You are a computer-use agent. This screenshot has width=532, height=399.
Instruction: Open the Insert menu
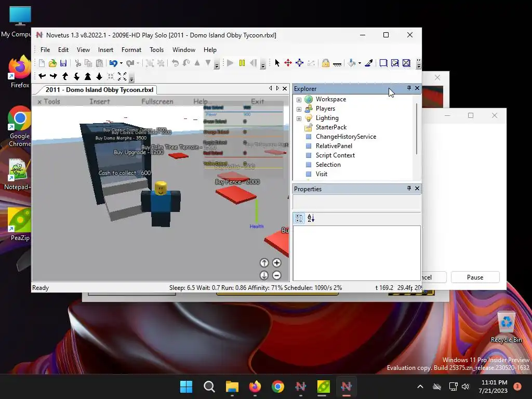105,49
